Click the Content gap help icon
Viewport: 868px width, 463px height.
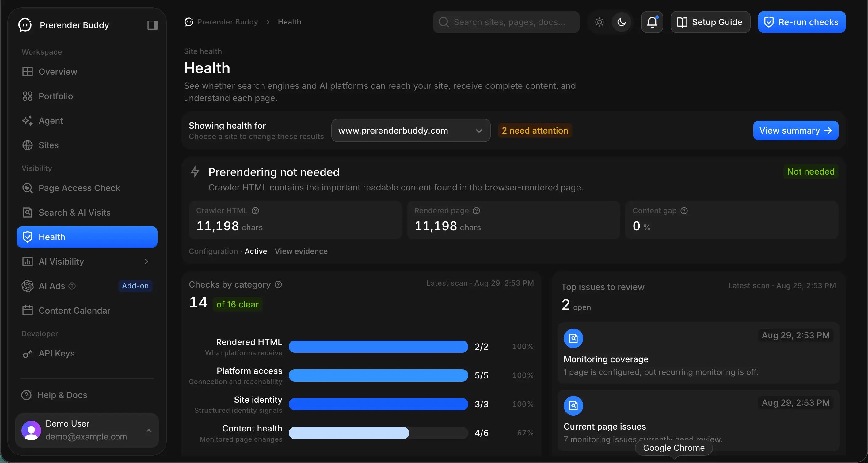tap(684, 210)
